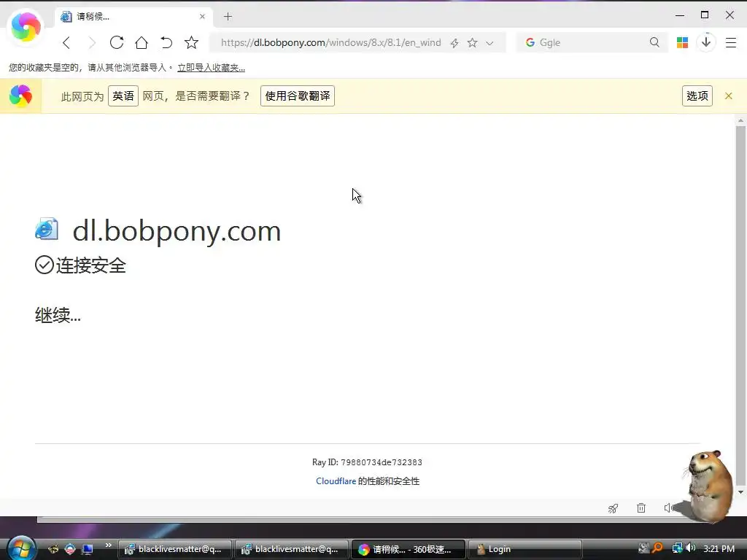
Task: Click the 连接安全 checkmark icon
Action: (44, 265)
